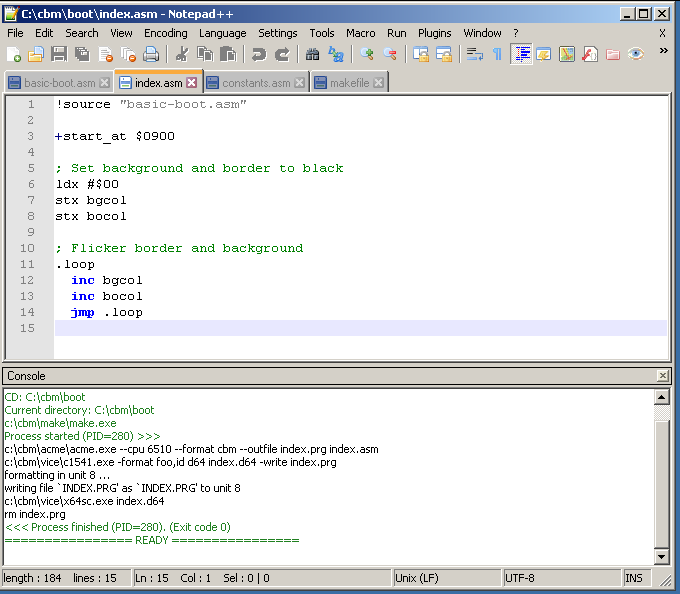This screenshot has width=680, height=594.
Task: Open the Language menu
Action: click(x=222, y=33)
